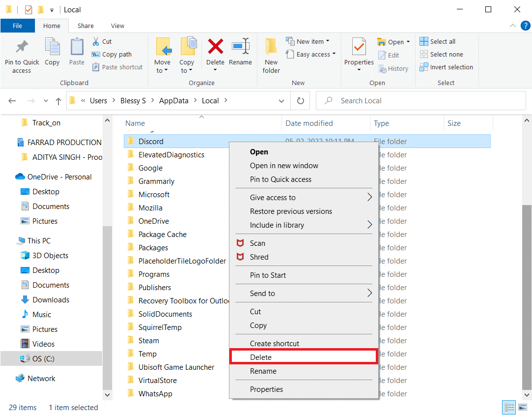The image size is (532, 415).
Task: Expand the Include in library submenu
Action: (370, 225)
